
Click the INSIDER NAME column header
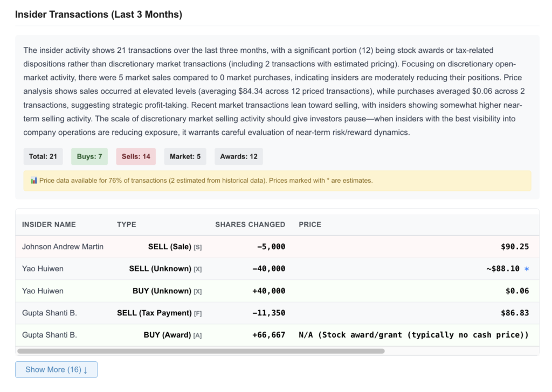tap(49, 224)
